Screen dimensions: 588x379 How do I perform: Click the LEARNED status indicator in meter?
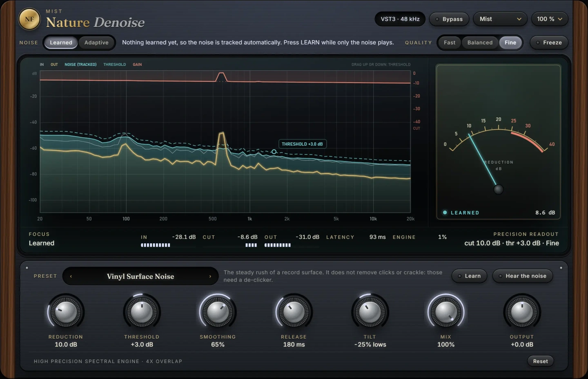(461, 213)
